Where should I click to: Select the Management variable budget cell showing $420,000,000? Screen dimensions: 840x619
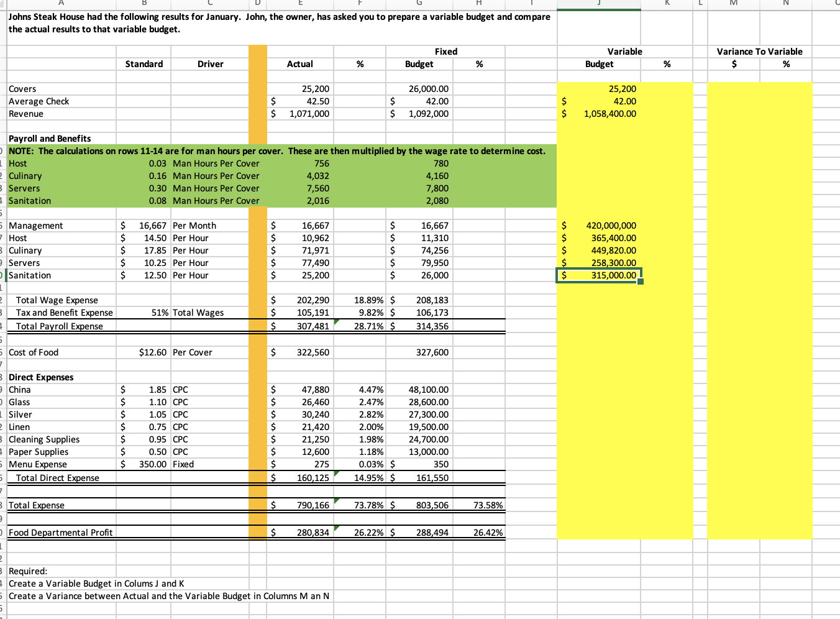[x=598, y=225]
